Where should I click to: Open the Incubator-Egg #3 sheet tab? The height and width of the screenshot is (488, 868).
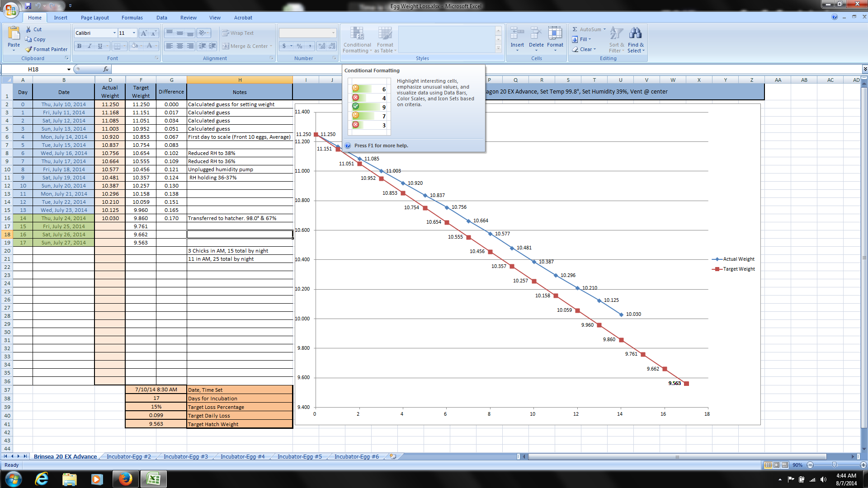185,456
